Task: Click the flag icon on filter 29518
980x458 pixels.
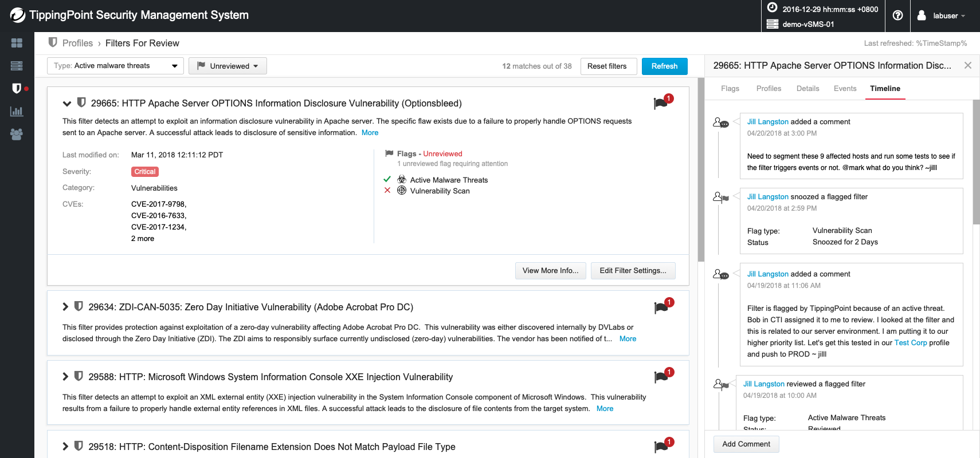Action: 661,447
